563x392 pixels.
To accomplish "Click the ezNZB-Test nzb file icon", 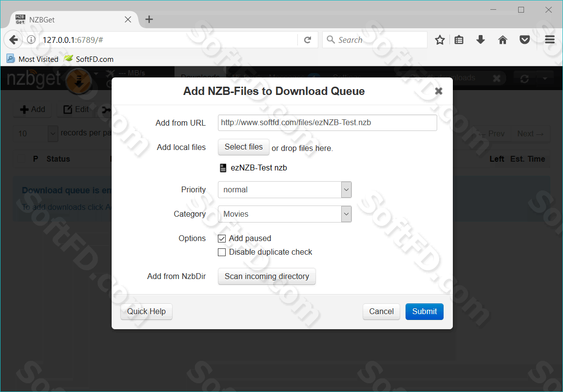I will (223, 168).
